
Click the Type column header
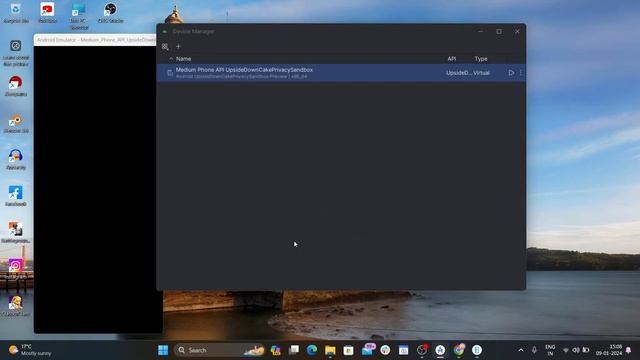click(481, 59)
